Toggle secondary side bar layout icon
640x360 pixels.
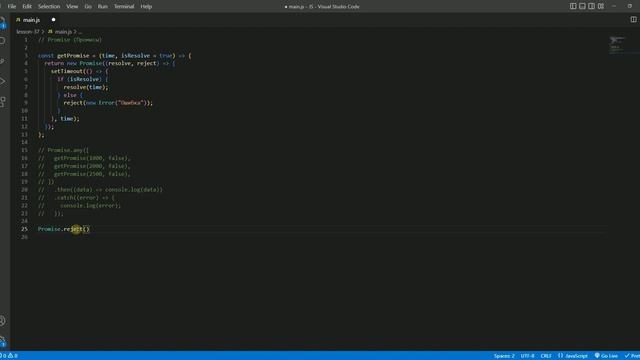coord(591,6)
